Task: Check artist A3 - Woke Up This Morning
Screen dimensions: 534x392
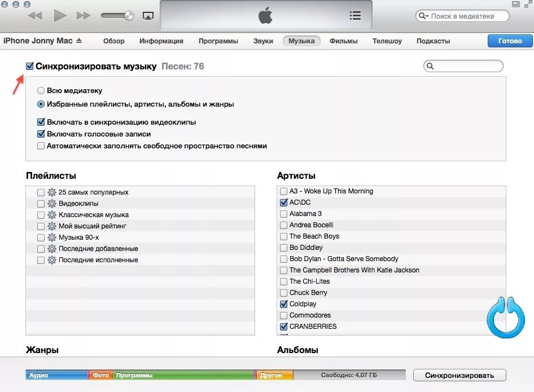Action: pos(283,191)
